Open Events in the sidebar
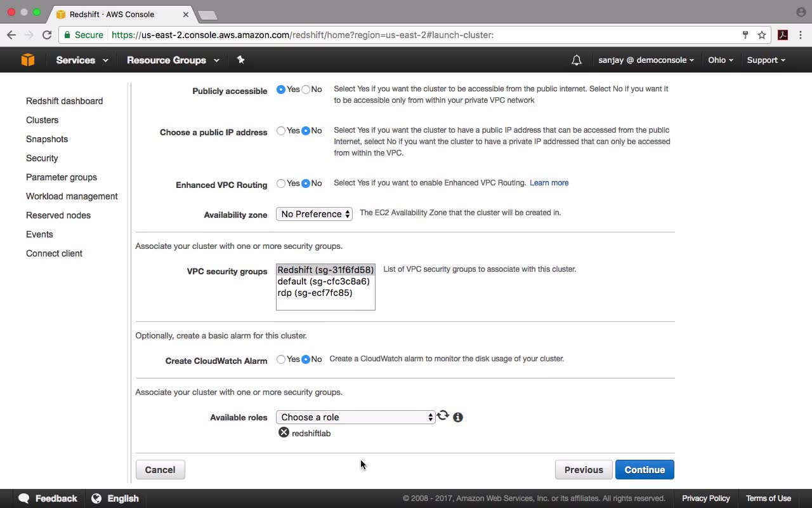The image size is (812, 508). click(x=39, y=234)
